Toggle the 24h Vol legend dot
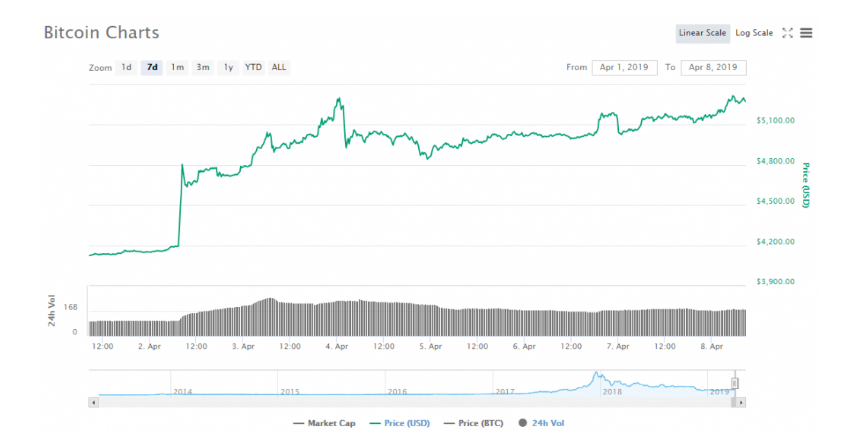 point(523,423)
